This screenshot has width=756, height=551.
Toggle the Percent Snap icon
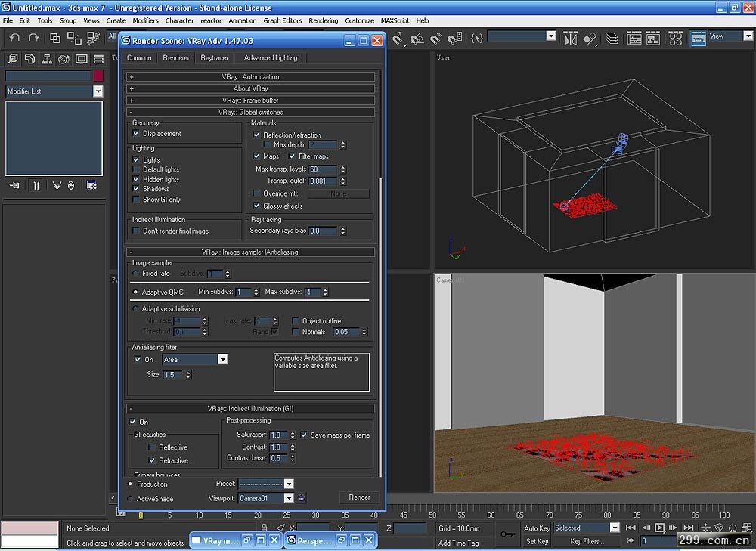[436, 38]
